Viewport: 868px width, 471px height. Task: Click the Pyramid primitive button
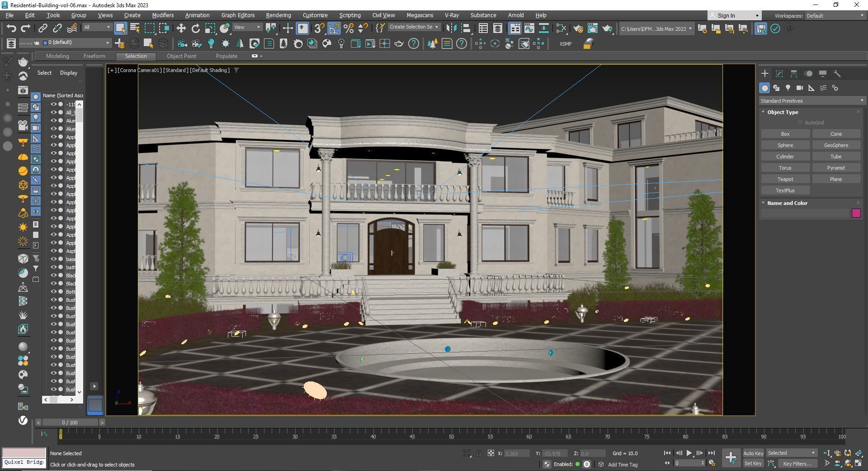[836, 168]
